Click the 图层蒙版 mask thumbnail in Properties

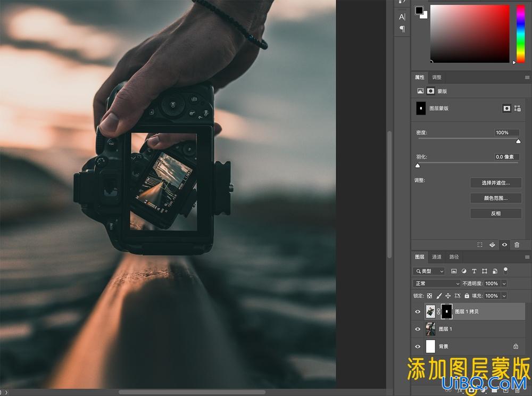tap(421, 108)
